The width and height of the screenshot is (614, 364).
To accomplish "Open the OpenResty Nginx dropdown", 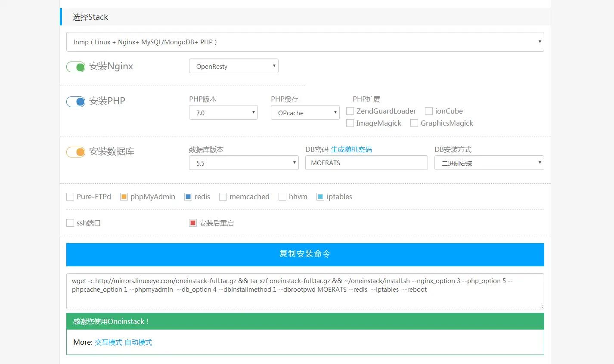I will click(233, 66).
